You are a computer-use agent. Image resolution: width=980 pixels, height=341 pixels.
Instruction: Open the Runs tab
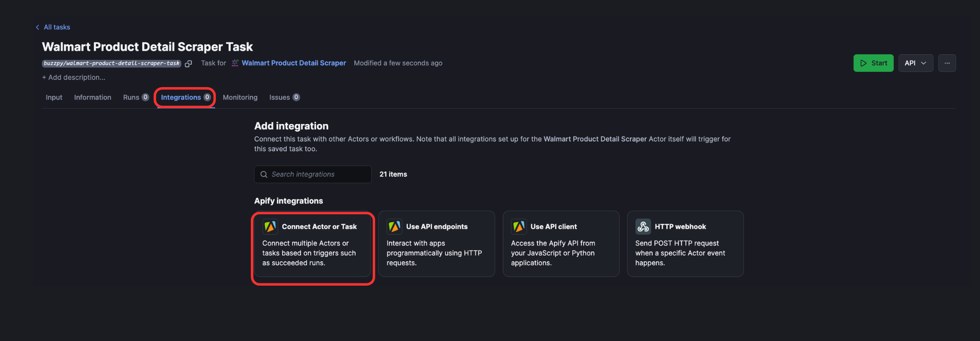[x=136, y=97]
